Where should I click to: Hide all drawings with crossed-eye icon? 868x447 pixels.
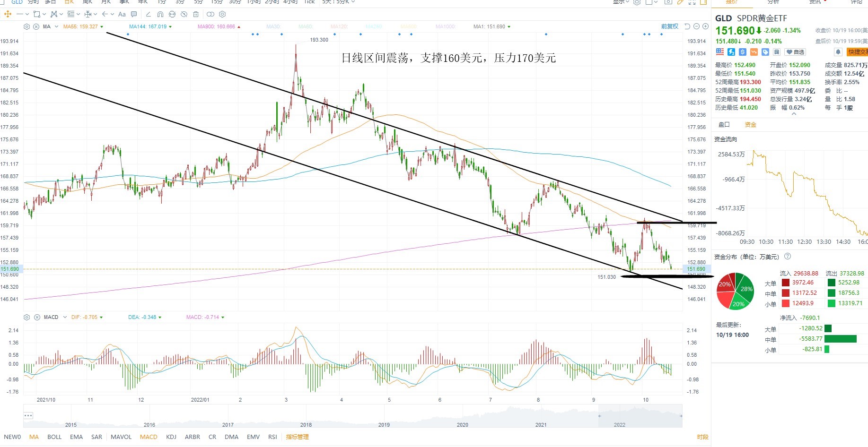[184, 14]
